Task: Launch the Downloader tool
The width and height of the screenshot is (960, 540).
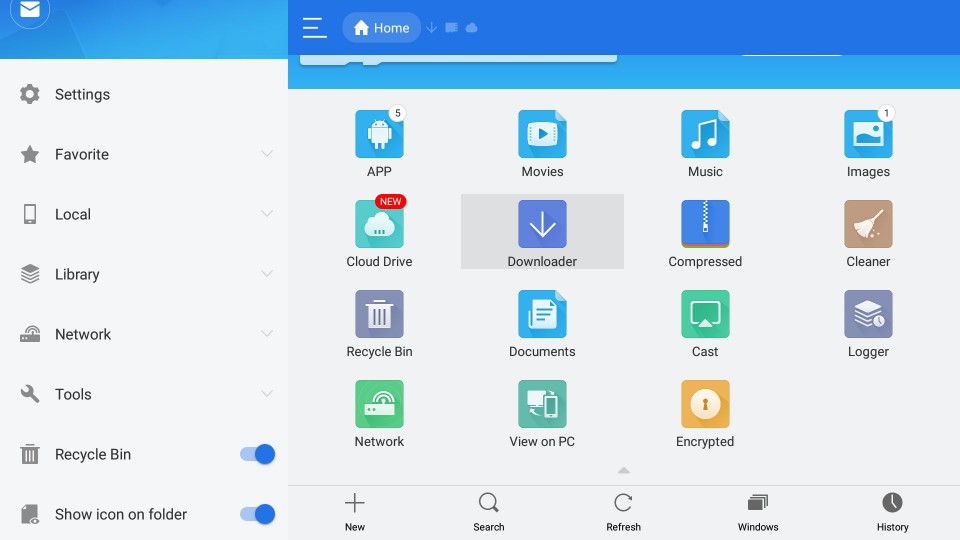Action: click(x=542, y=224)
